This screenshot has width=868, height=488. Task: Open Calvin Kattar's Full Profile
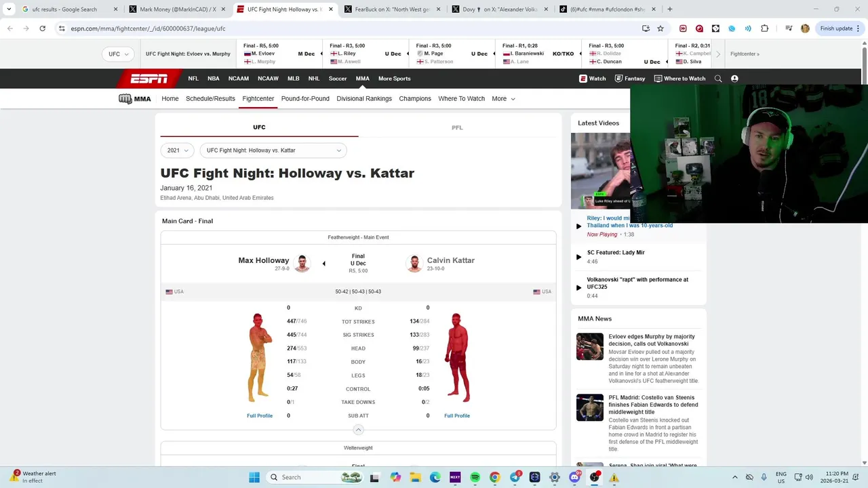coord(457,415)
